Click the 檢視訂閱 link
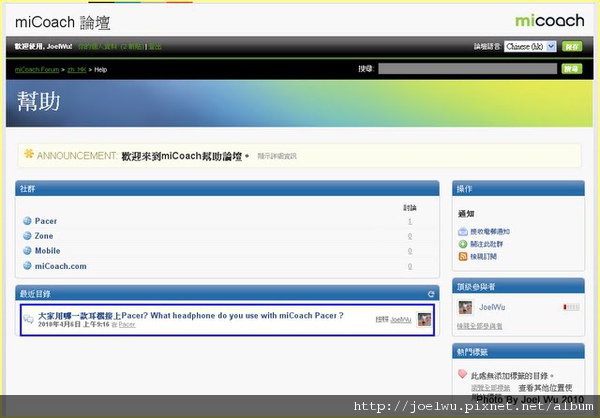 (483, 256)
